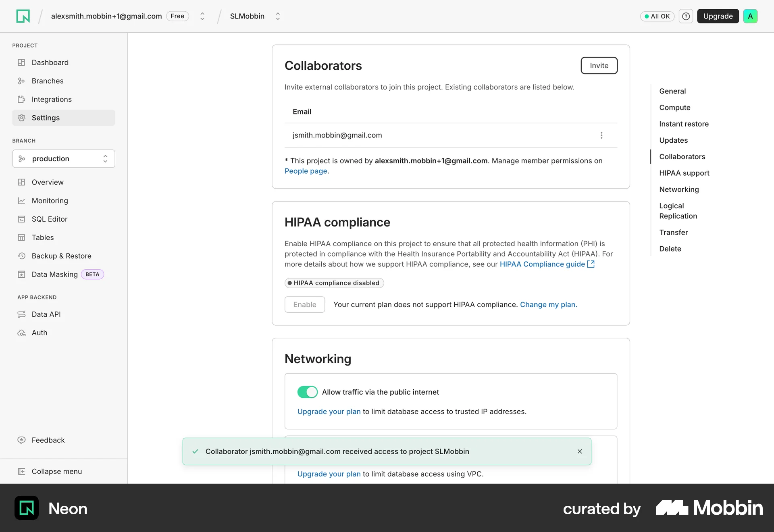Click the Backup & Restore clock icon

[21, 256]
